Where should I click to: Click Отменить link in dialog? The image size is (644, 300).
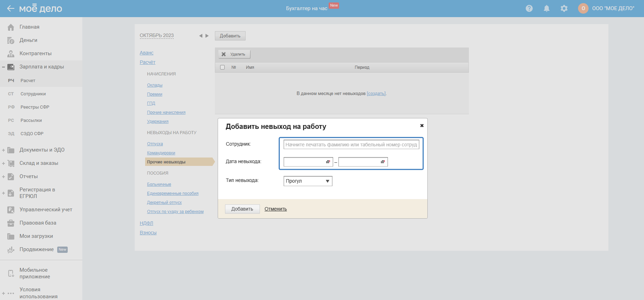pos(276,209)
